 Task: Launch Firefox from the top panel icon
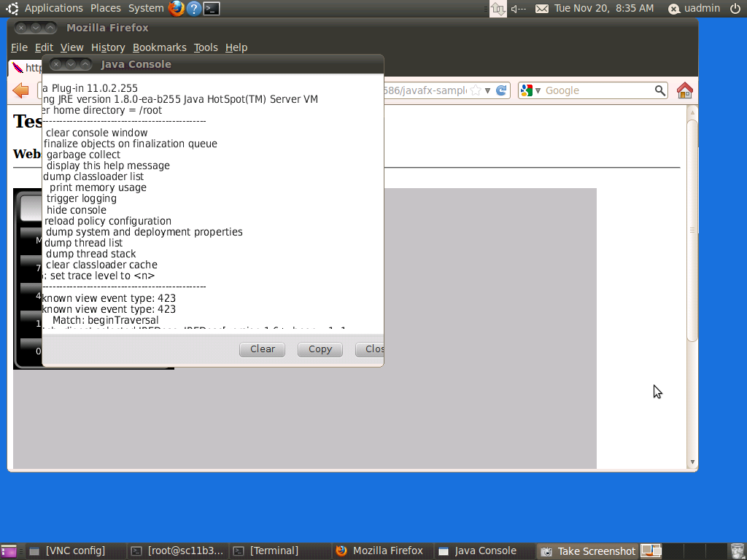177,8
